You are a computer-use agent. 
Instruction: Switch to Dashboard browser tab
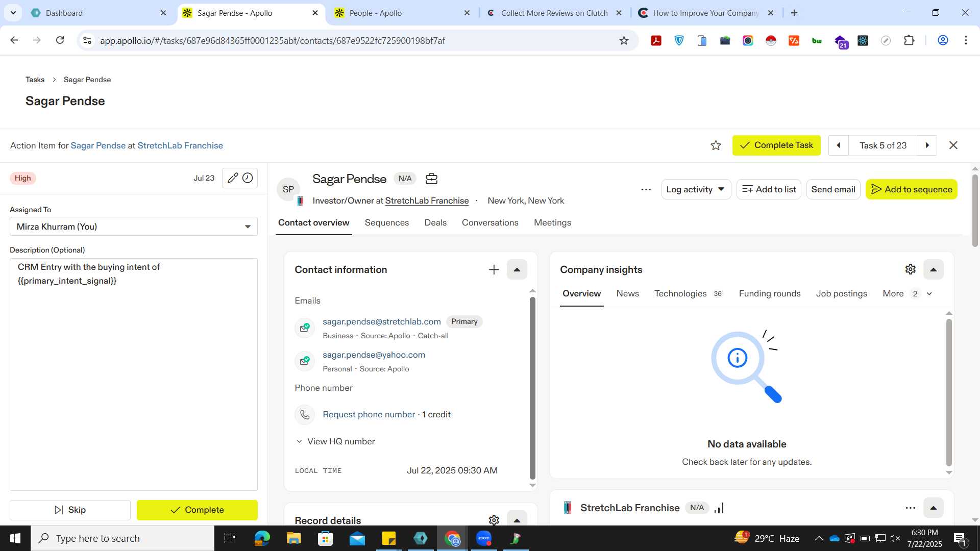tap(100, 13)
